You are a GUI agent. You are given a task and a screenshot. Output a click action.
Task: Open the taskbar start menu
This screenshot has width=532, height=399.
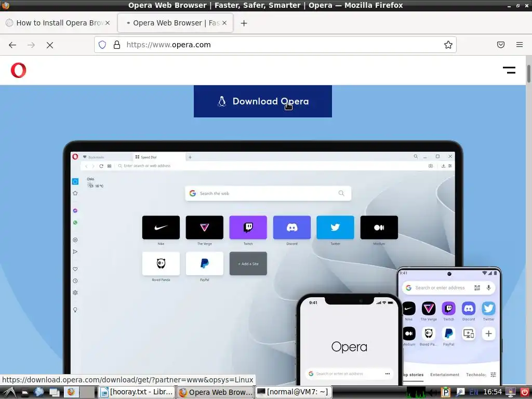click(x=9, y=392)
